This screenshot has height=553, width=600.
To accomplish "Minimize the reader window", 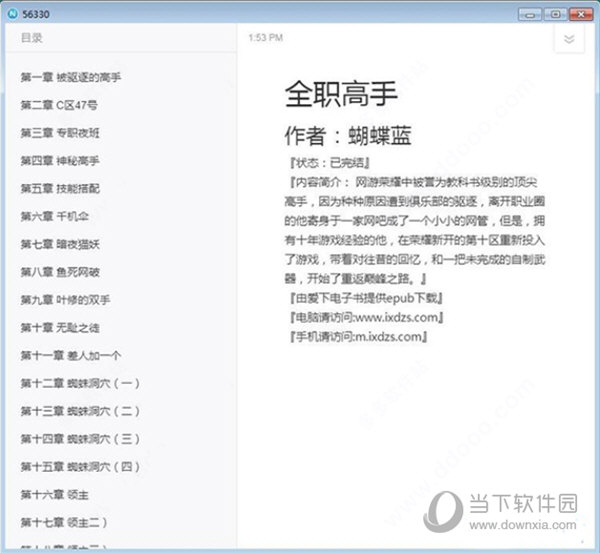I will pyautogui.click(x=530, y=15).
